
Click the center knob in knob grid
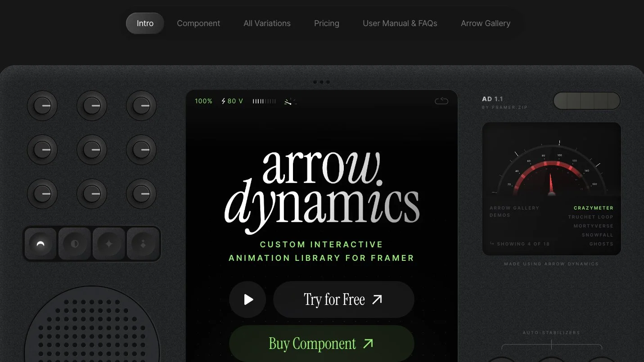[92, 150]
